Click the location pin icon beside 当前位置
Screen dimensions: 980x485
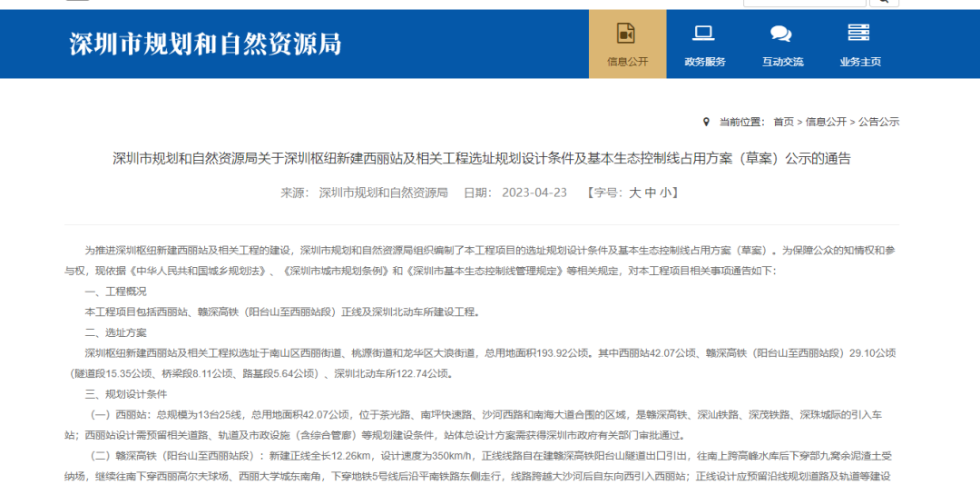[x=706, y=122]
